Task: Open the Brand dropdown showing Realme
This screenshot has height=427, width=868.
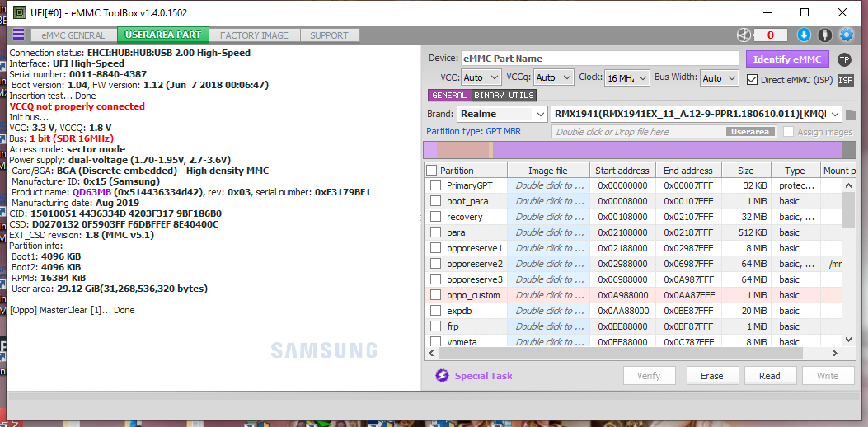Action: pos(502,114)
